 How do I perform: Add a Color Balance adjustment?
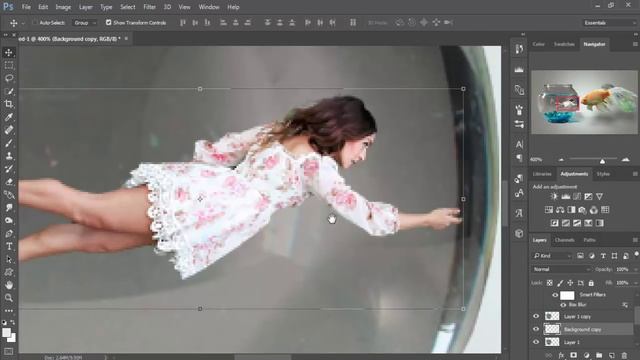pos(560,210)
